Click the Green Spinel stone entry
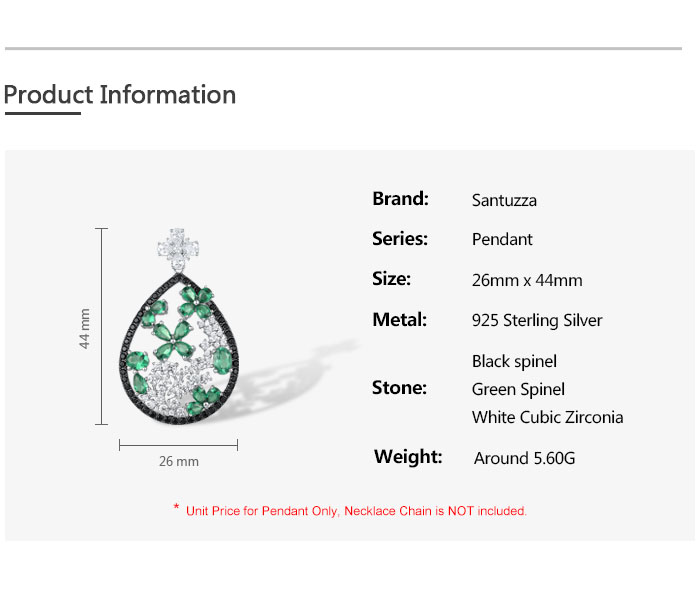Screen dimensions: 700x589 tap(518, 389)
